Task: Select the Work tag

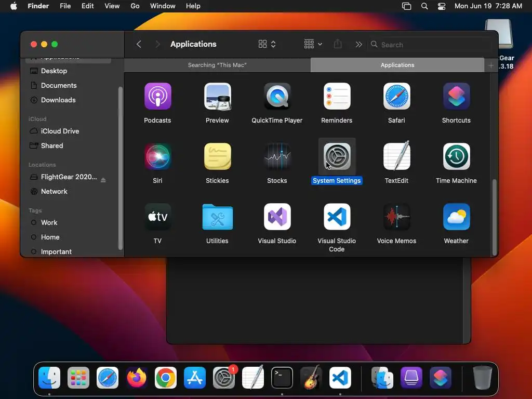Action: coord(68,223)
